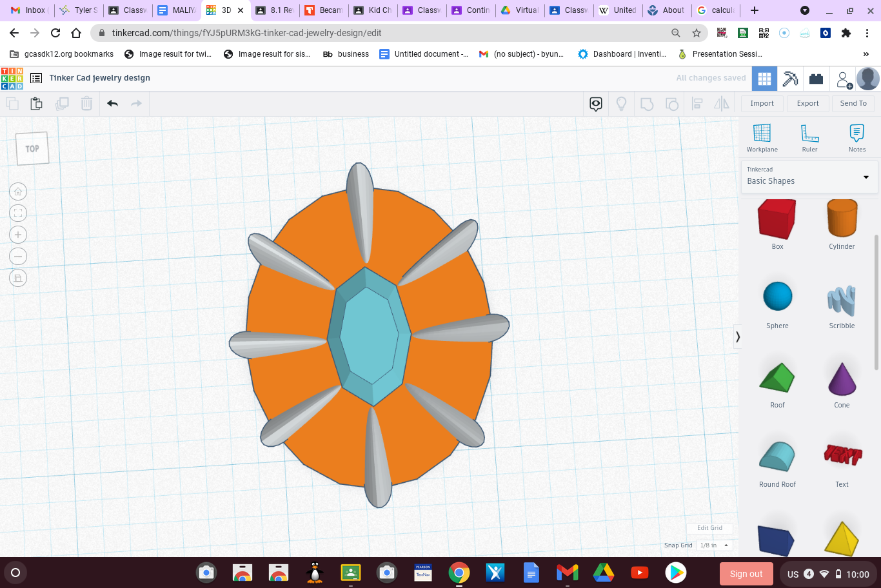Click the Home view icon
Image resolution: width=881 pixels, height=588 pixels.
pos(18,191)
